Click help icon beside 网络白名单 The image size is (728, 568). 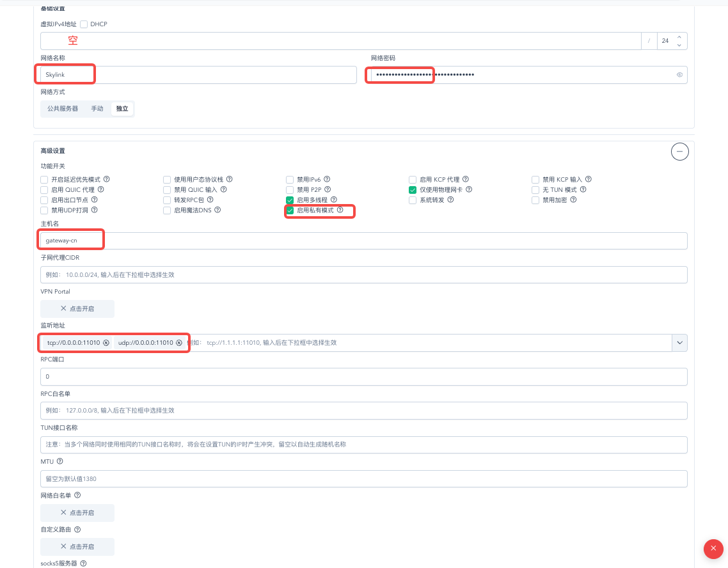(77, 495)
